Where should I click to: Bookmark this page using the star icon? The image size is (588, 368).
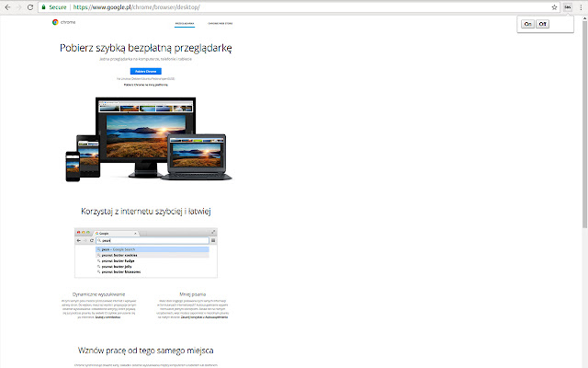pyautogui.click(x=554, y=7)
